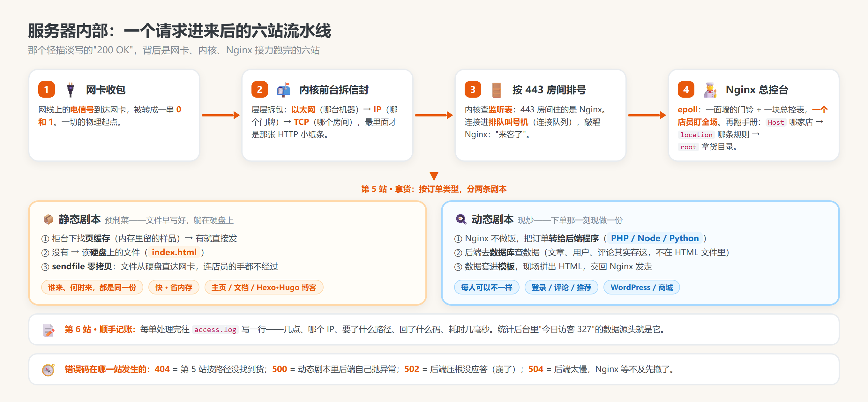Click the 第 6 站 • 顺手记账 label
The image size is (868, 402).
(x=100, y=329)
